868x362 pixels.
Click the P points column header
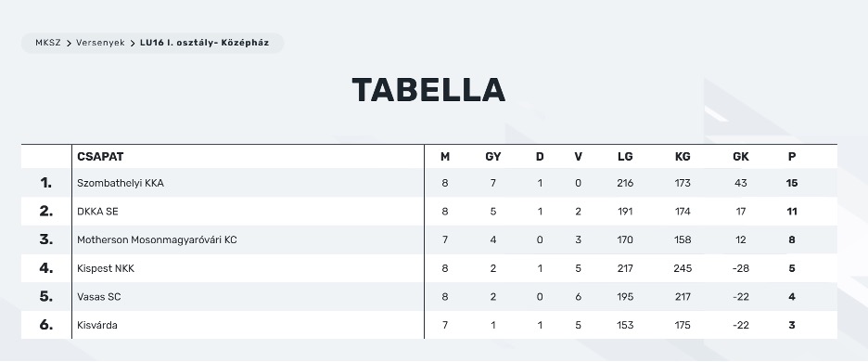click(792, 156)
